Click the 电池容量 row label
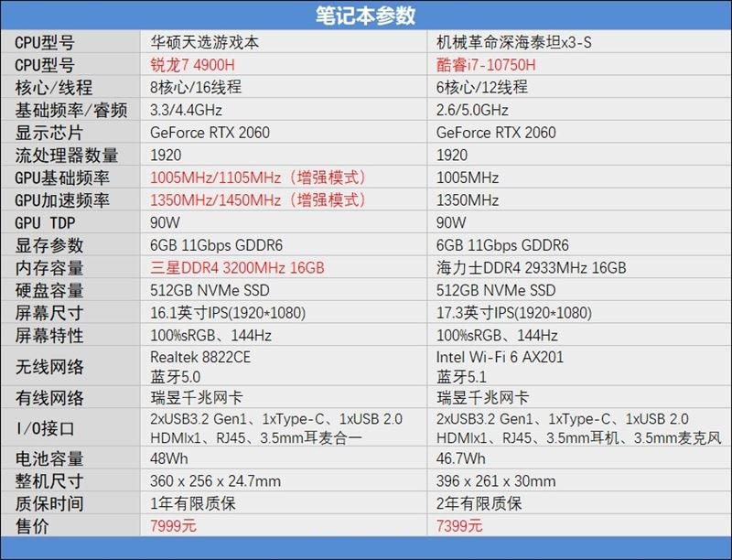732x560 pixels. tap(49, 458)
